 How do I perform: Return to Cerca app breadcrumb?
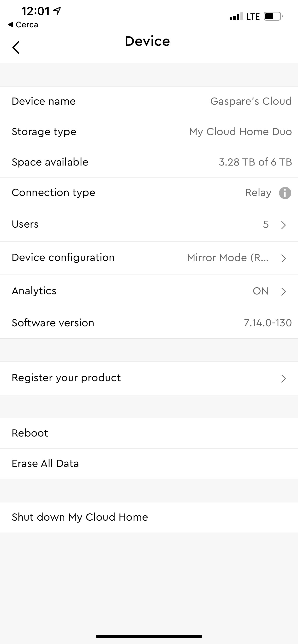tap(23, 24)
